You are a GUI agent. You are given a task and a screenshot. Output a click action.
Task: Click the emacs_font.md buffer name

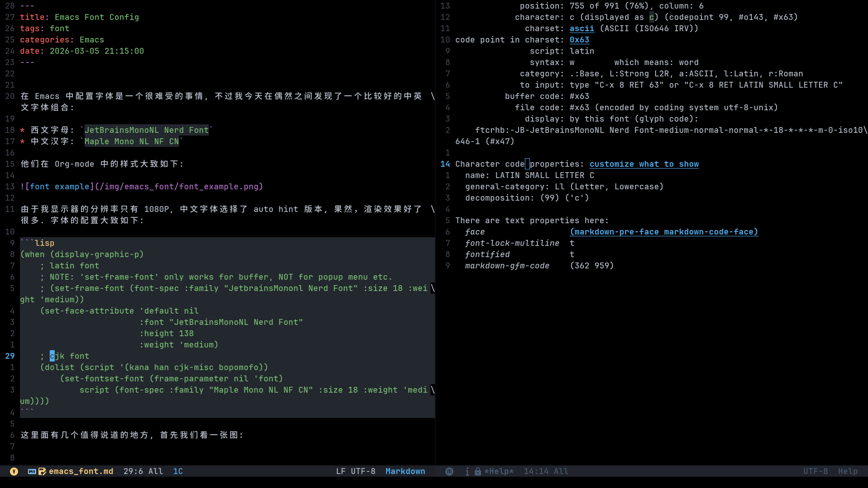tap(81, 471)
